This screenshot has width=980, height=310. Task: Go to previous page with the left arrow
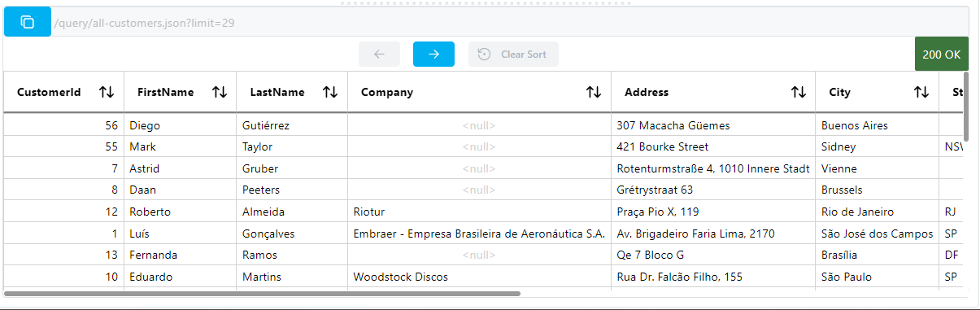[379, 55]
